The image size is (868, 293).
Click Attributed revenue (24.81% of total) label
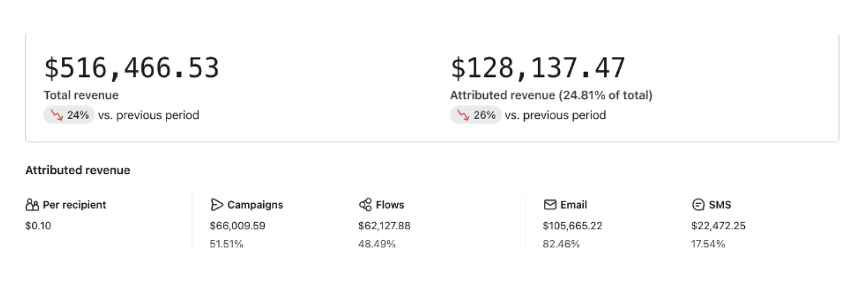coord(551,95)
